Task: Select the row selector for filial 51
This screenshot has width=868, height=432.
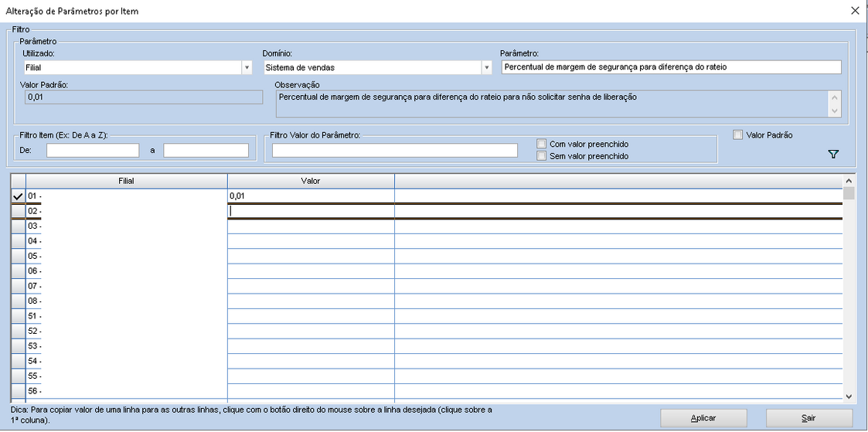Action: 19,316
